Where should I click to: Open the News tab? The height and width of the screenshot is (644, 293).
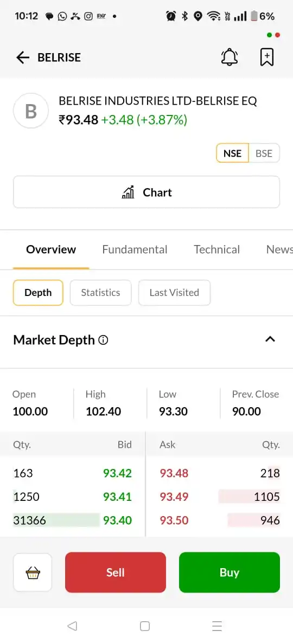point(279,249)
